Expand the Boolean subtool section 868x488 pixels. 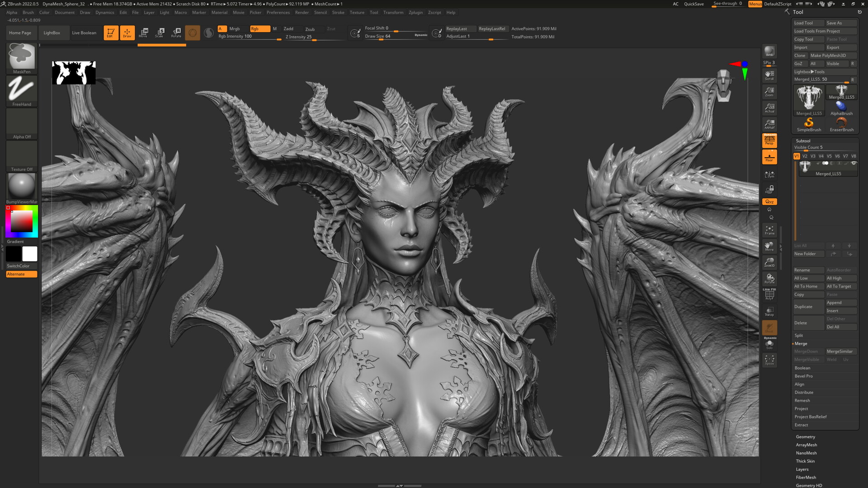802,368
